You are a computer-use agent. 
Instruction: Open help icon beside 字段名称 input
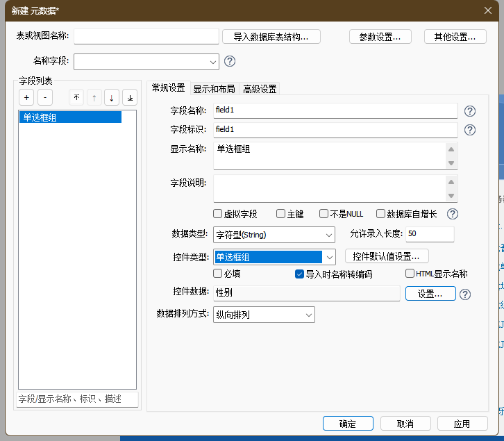(x=470, y=111)
